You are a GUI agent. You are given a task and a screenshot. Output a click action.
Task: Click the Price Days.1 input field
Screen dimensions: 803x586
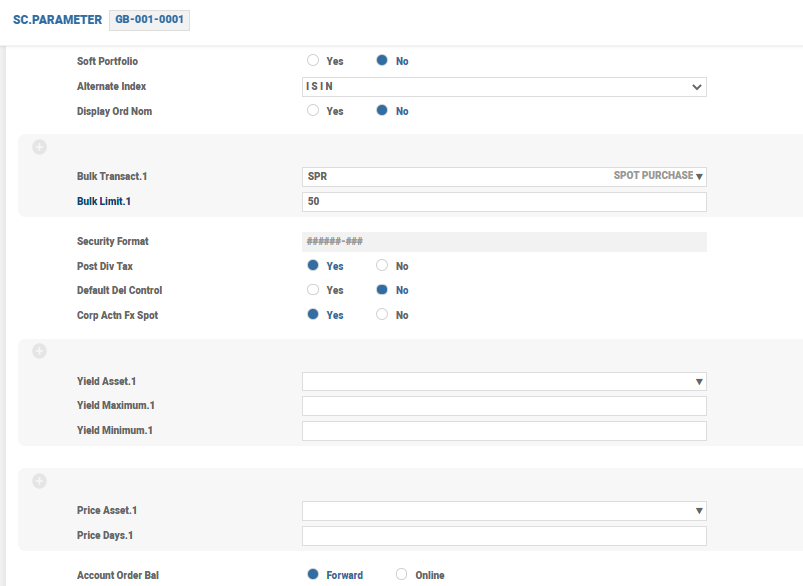pyautogui.click(x=504, y=536)
